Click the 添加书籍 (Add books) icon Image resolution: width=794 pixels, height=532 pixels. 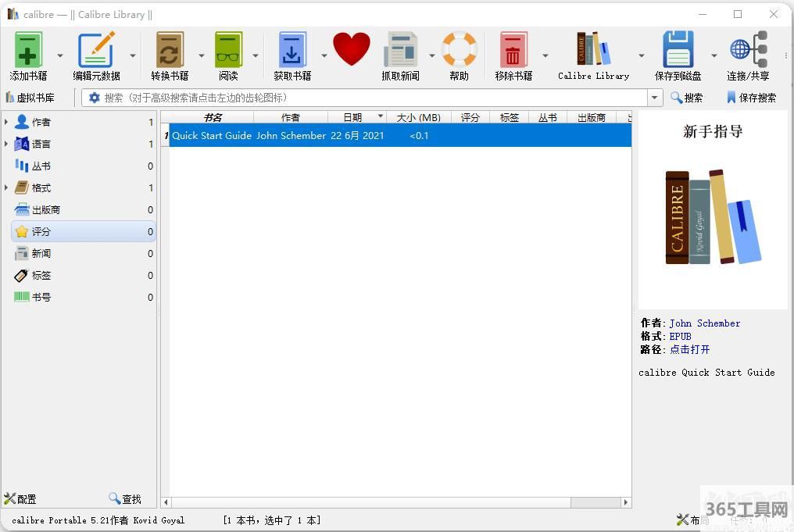pyautogui.click(x=29, y=50)
